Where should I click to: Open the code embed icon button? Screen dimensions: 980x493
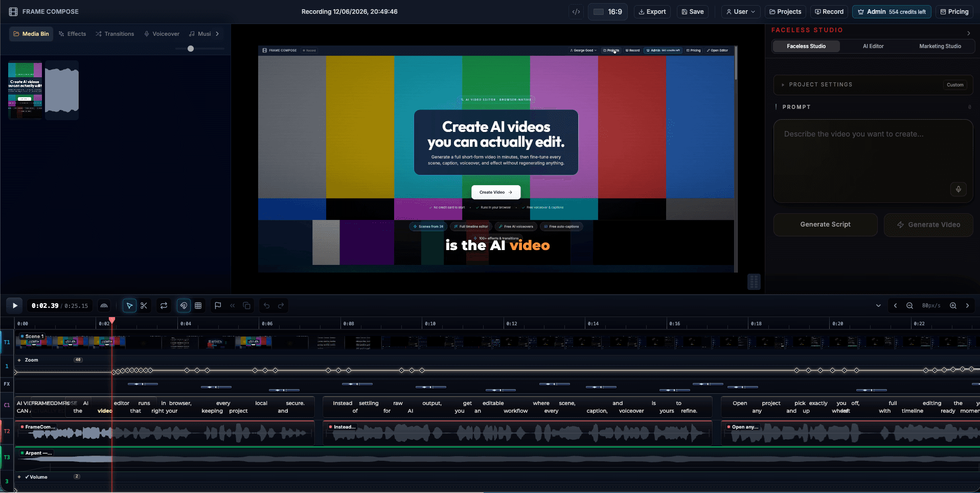click(x=576, y=12)
